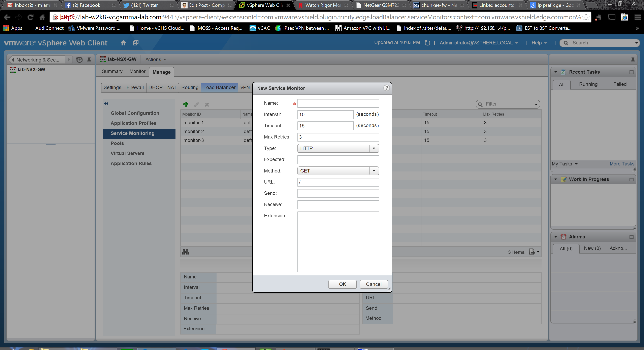Open the Method dropdown showing GET
The width and height of the screenshot is (644, 350).
pyautogui.click(x=374, y=171)
